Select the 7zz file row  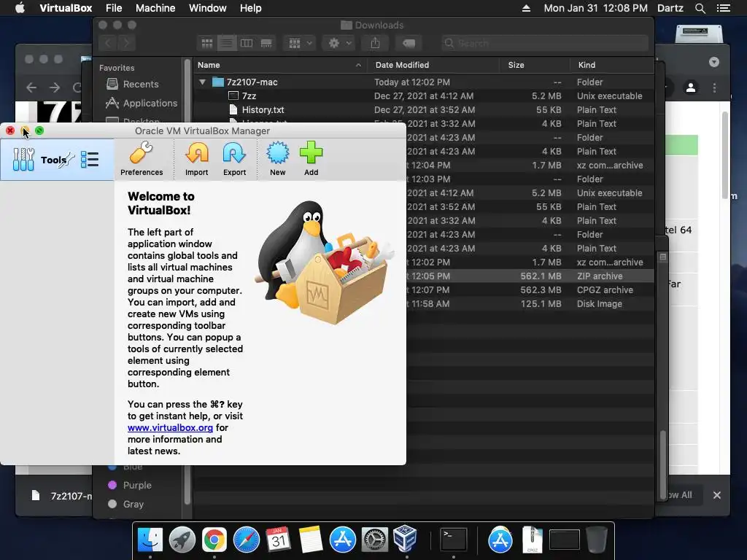424,96
